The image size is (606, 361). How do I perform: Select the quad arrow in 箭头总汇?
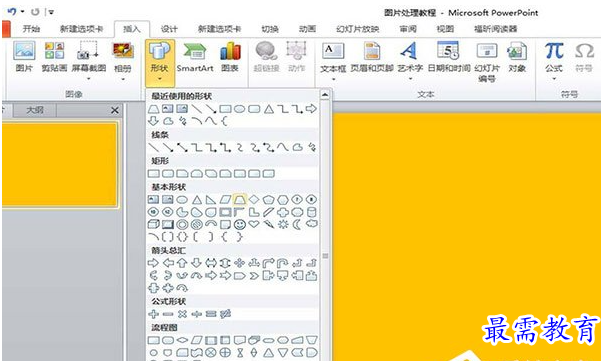[240, 263]
